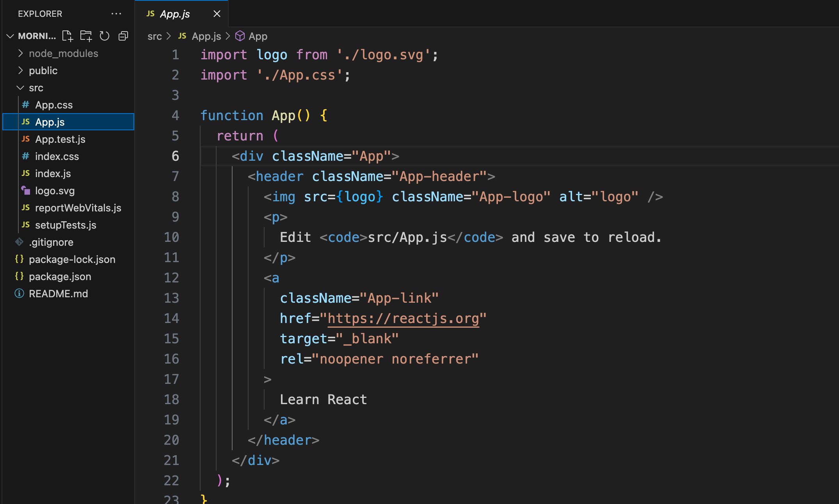This screenshot has height=504, width=839.
Task: Click line number 12 in the gutter
Action: pyautogui.click(x=171, y=278)
